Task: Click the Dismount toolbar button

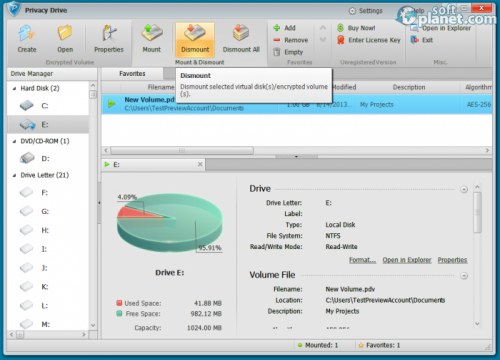Action: point(195,39)
